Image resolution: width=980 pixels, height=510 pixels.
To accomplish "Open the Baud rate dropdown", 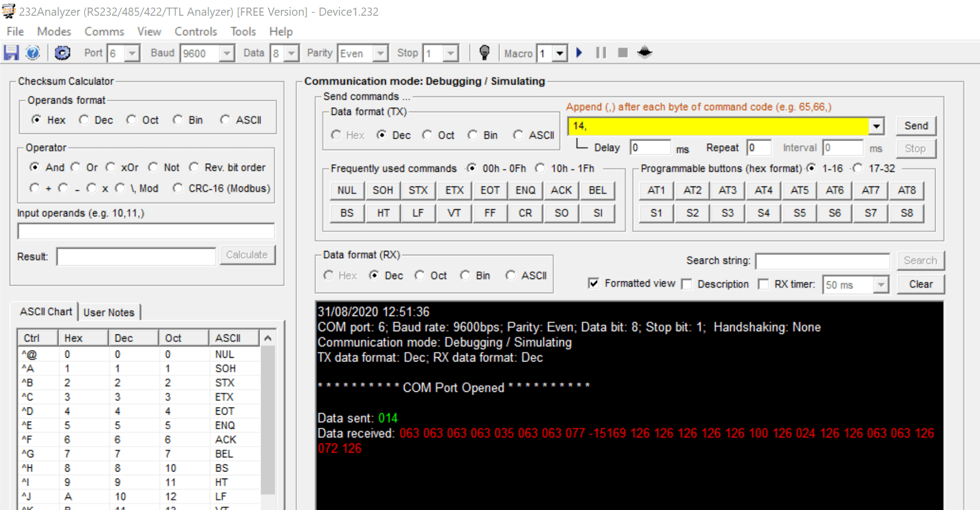I will coord(226,53).
